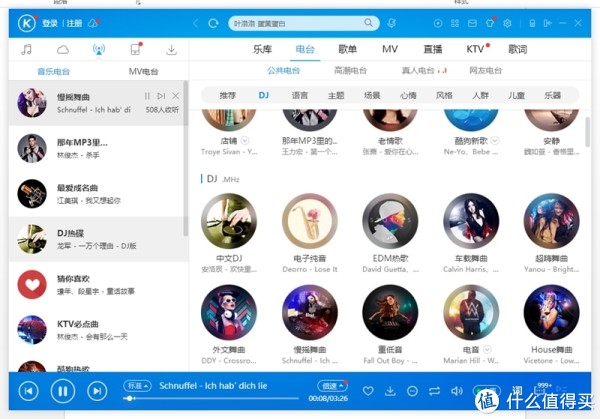Open the download manager tab icon
This screenshot has height=419, width=600.
point(171,49)
